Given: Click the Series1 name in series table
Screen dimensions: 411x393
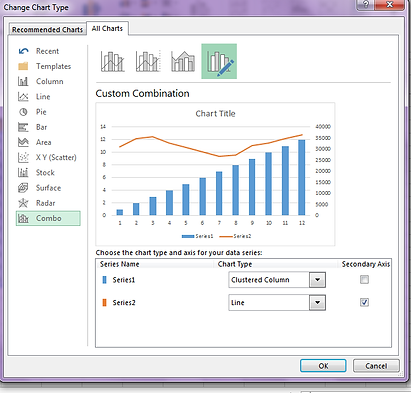Looking at the screenshot, I should click(124, 280).
